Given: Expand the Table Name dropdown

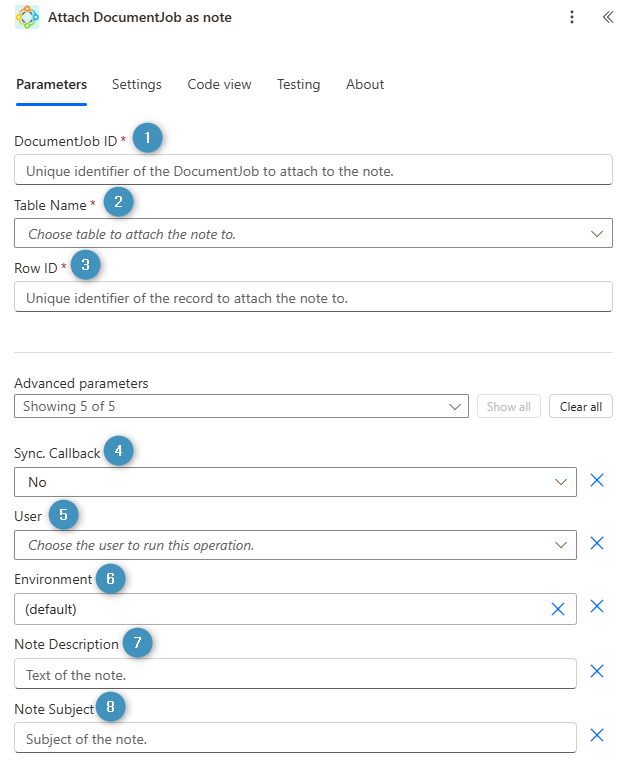Looking at the screenshot, I should coord(597,234).
